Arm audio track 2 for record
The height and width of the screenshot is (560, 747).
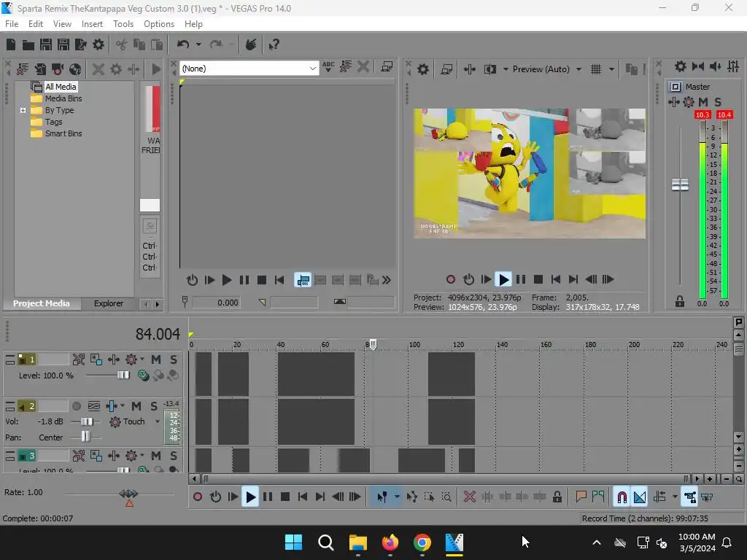coord(76,406)
